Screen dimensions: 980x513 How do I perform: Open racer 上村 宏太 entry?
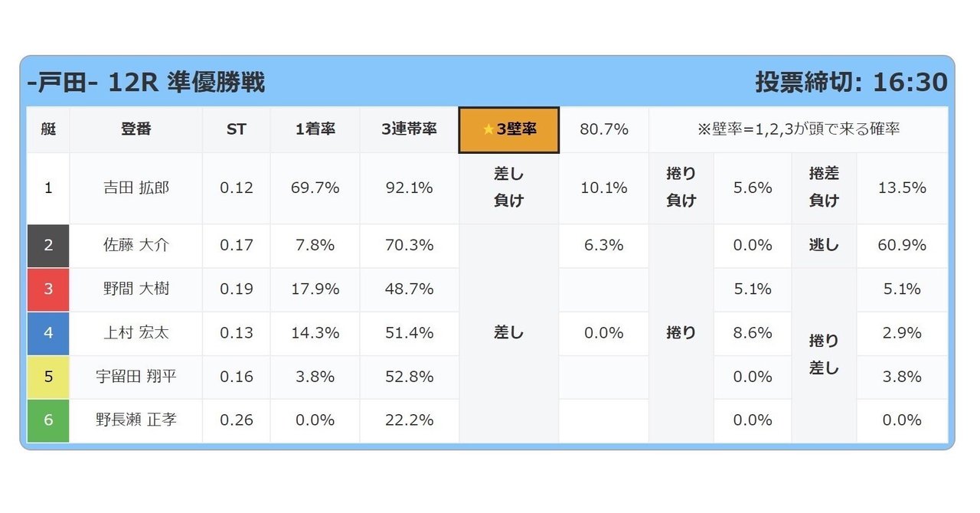click(x=136, y=332)
